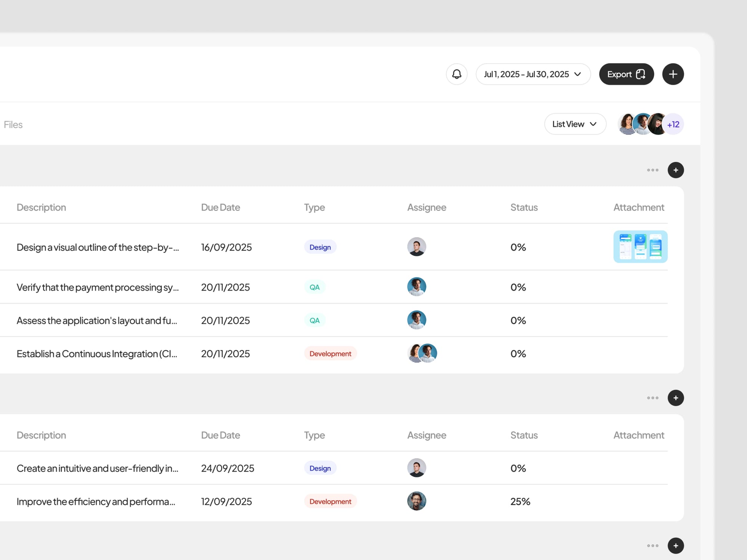Click the assignee avatars on the Continuous Integration task
The height and width of the screenshot is (560, 747).
coord(422,353)
